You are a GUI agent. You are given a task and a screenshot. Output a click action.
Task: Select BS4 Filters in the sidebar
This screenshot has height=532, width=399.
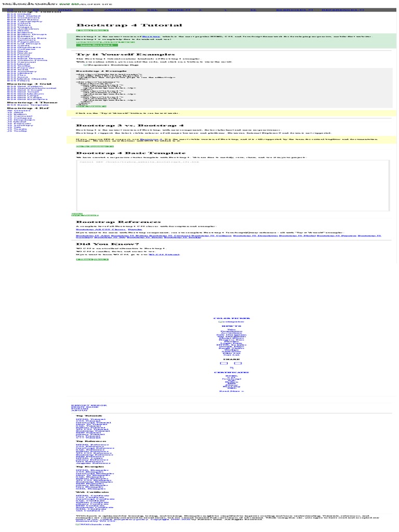click(18, 81)
